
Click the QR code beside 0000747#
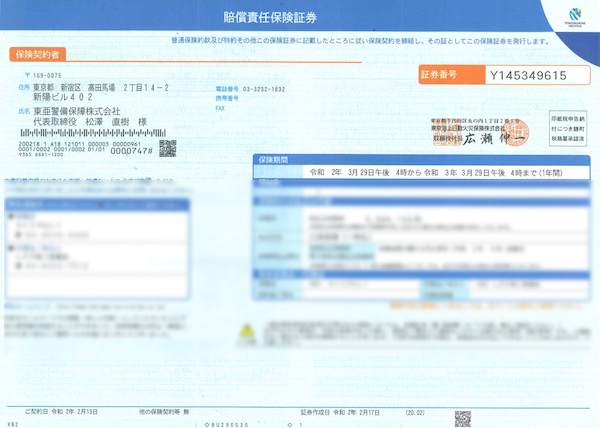pyautogui.click(x=168, y=148)
